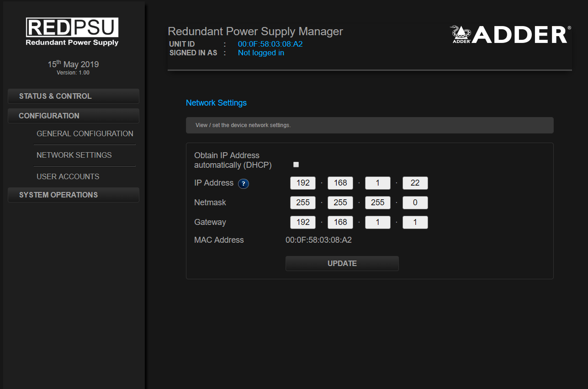Open General Configuration page

(85, 134)
